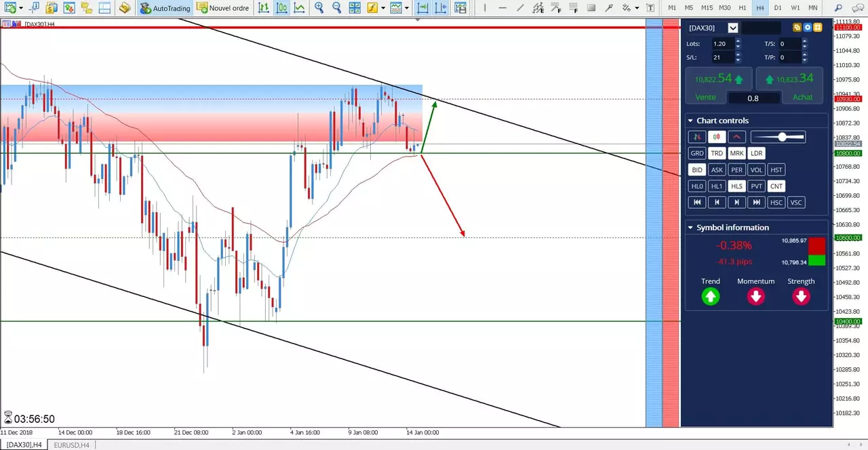
Task: Open the indicators list icon
Action: coord(372,8)
